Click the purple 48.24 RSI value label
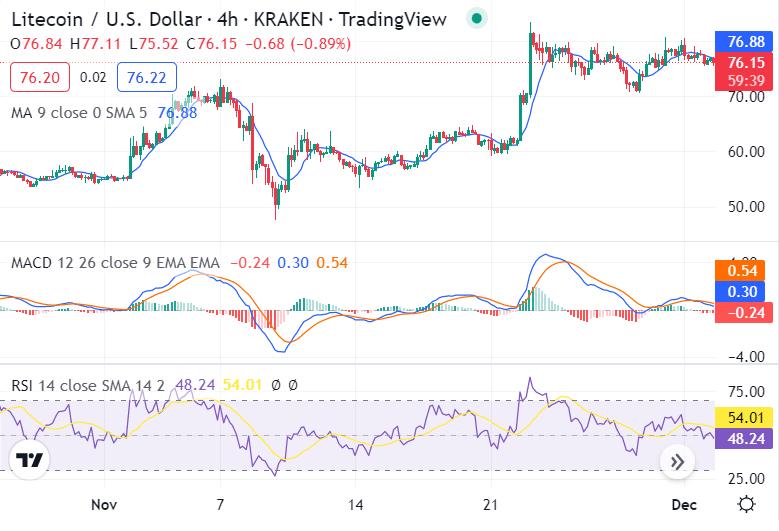The height and width of the screenshot is (531, 779). click(746, 437)
